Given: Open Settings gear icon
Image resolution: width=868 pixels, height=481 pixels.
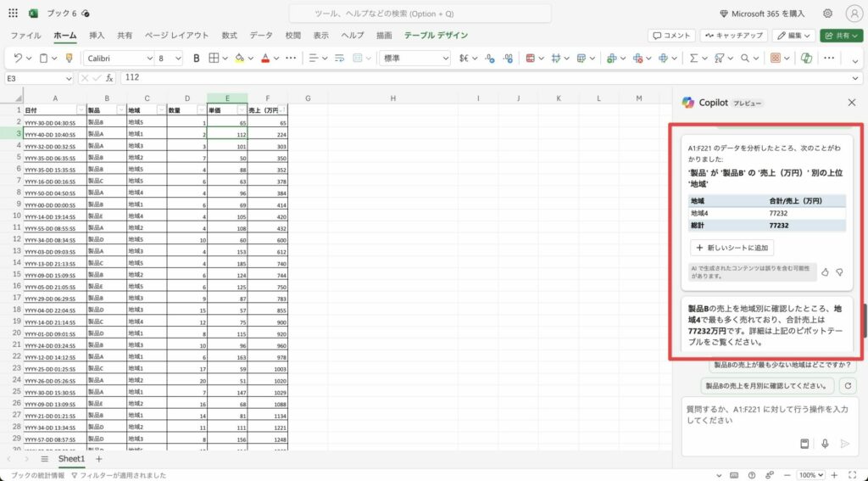Looking at the screenshot, I should (827, 14).
